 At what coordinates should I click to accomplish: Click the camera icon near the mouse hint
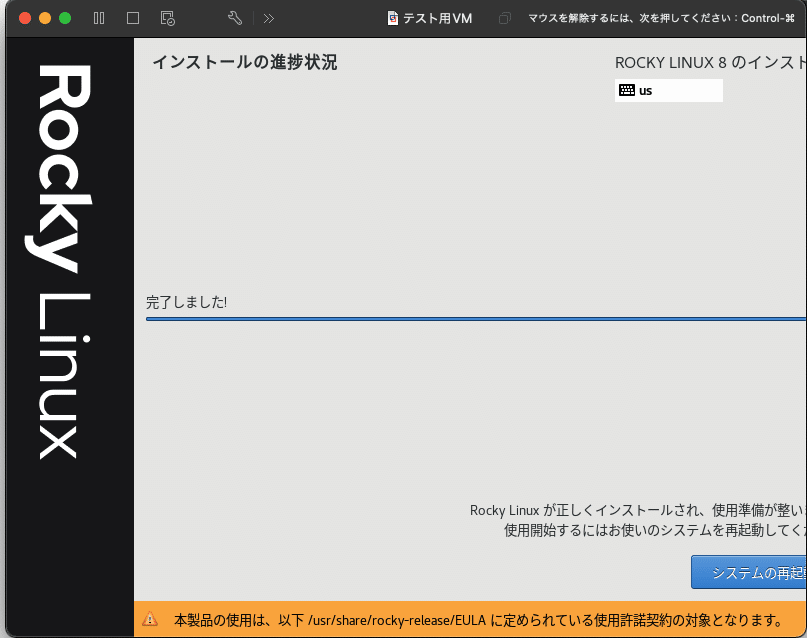click(x=505, y=18)
